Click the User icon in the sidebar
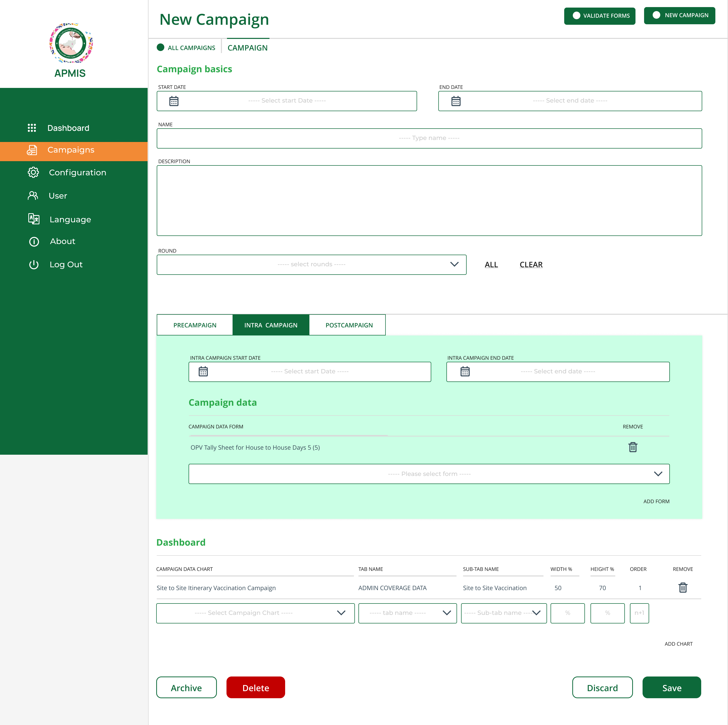 point(33,196)
